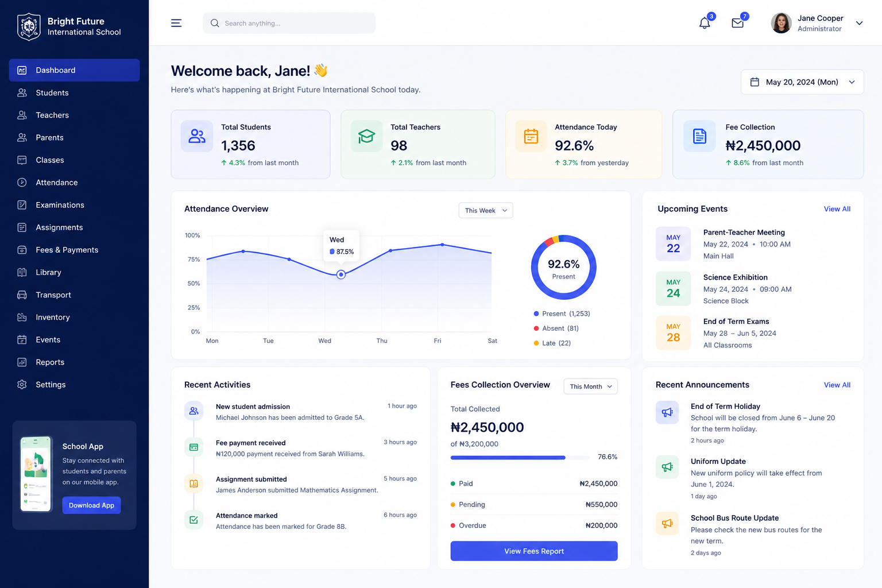Expand the This Week dropdown
This screenshot has height=588, width=882.
pyautogui.click(x=486, y=210)
